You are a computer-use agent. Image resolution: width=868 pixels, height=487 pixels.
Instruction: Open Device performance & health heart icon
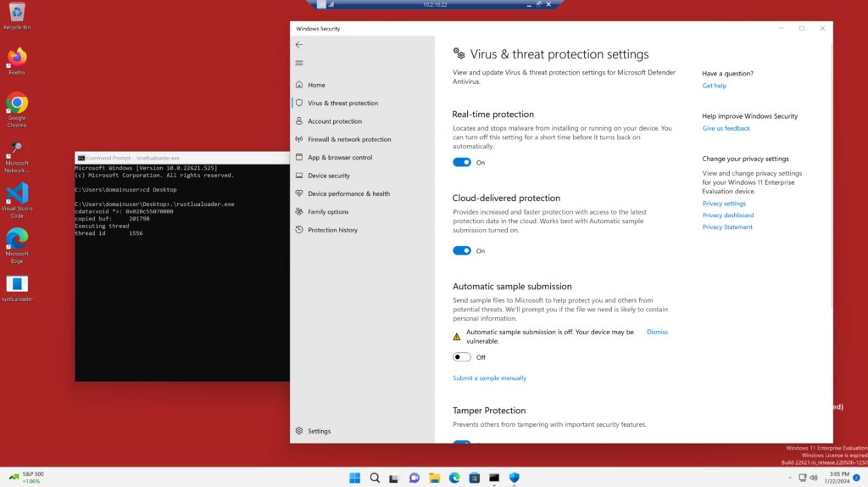click(299, 193)
